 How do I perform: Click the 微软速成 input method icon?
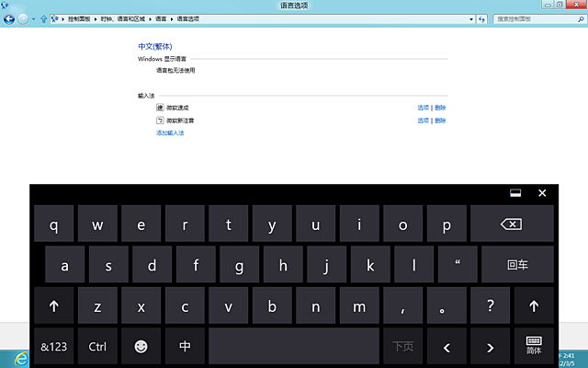[x=160, y=108]
